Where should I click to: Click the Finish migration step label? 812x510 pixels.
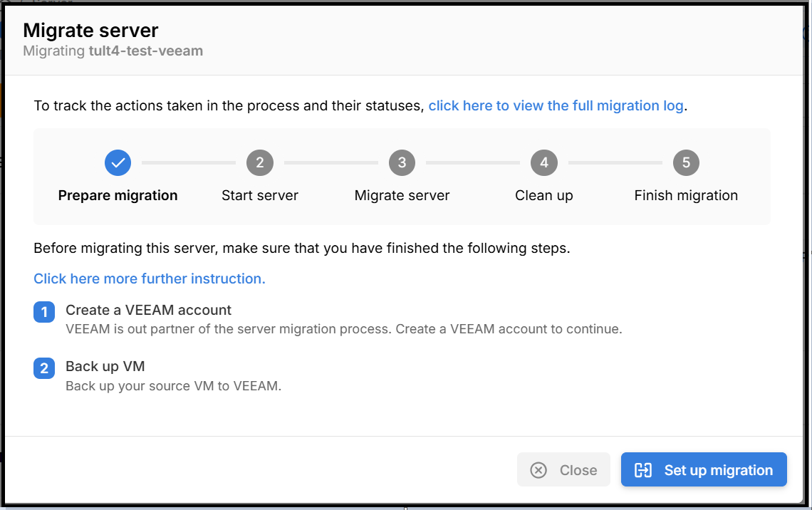[x=686, y=195]
